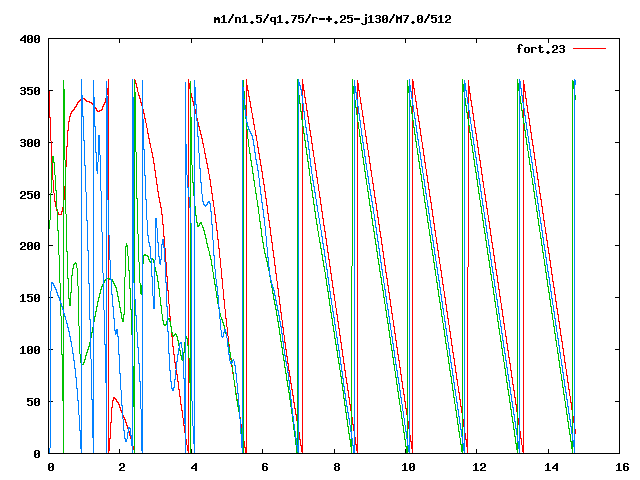This screenshot has height=480, width=640.
Task: Click the x-axis label 8
Action: tap(337, 467)
